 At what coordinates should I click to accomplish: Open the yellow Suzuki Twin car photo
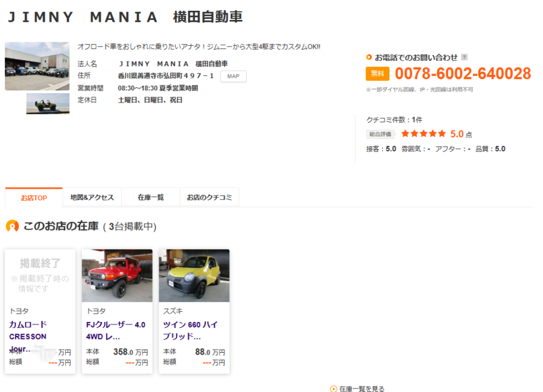[194, 276]
